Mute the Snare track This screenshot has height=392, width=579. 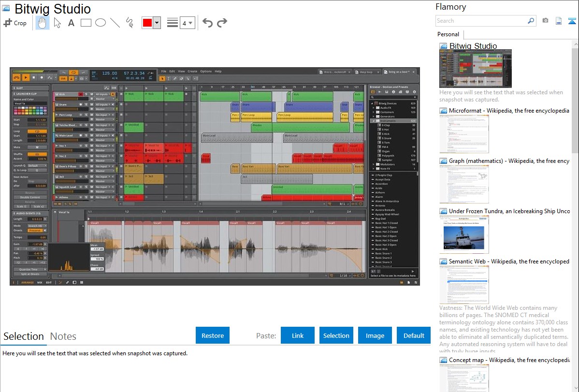pyautogui.click(x=91, y=104)
